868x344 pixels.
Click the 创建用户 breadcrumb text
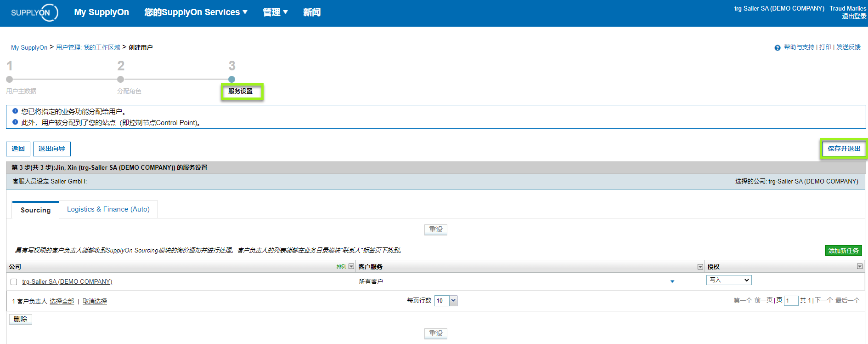[141, 47]
